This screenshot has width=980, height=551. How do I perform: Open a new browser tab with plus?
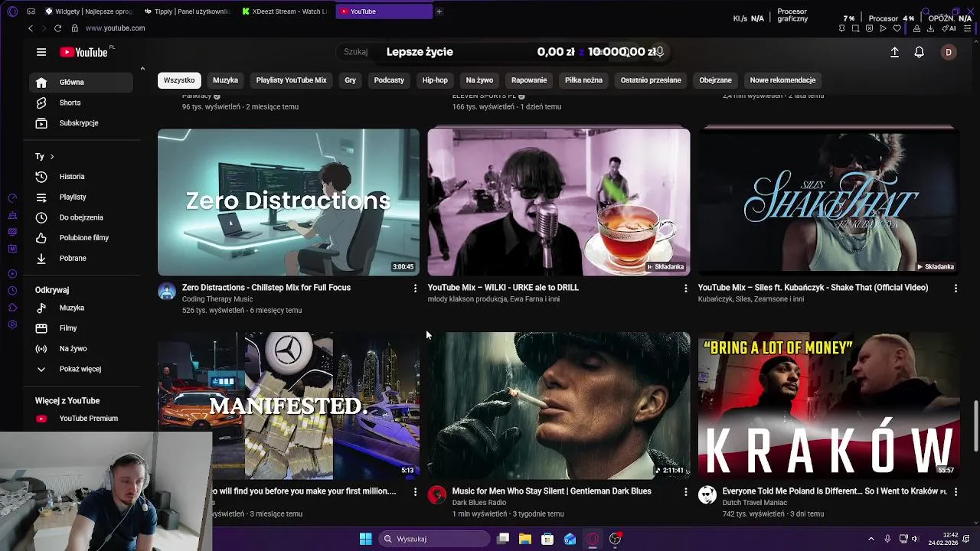(439, 11)
